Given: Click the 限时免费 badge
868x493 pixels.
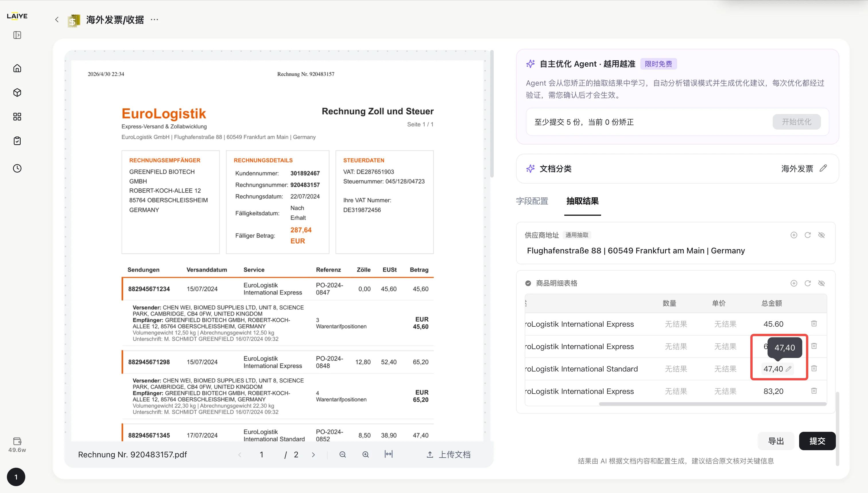Looking at the screenshot, I should click(x=658, y=64).
